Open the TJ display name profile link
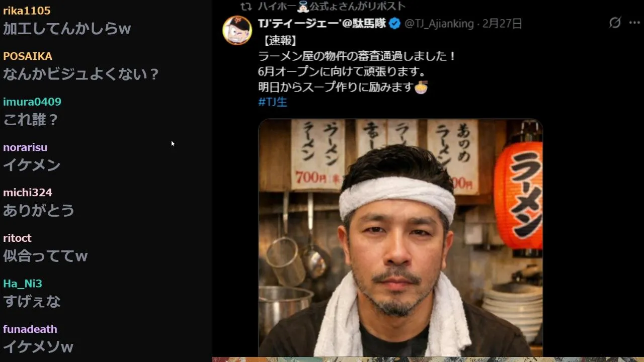Screen dimensions: 644x362 tap(323, 23)
